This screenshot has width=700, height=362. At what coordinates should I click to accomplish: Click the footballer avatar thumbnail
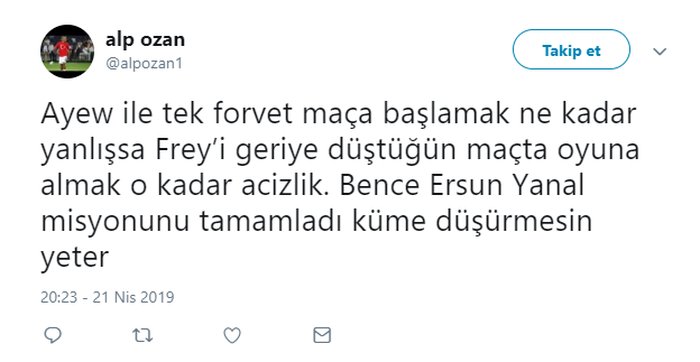pyautogui.click(x=67, y=51)
